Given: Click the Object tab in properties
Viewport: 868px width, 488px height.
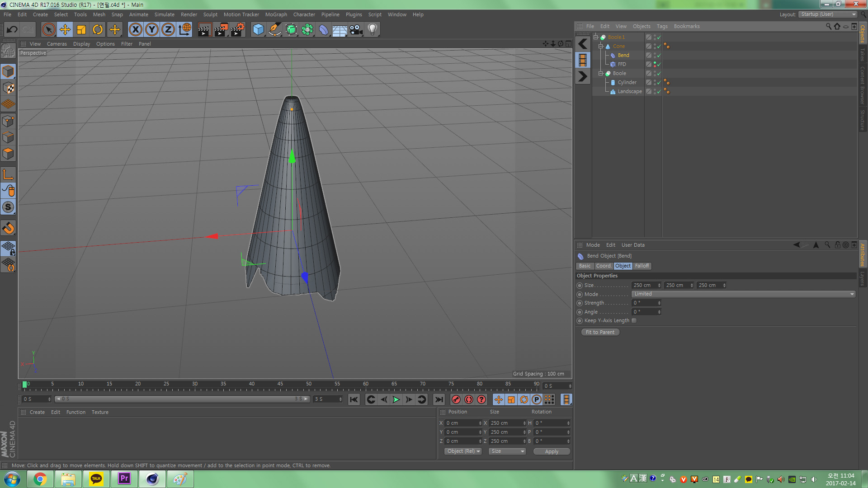Looking at the screenshot, I should [623, 266].
